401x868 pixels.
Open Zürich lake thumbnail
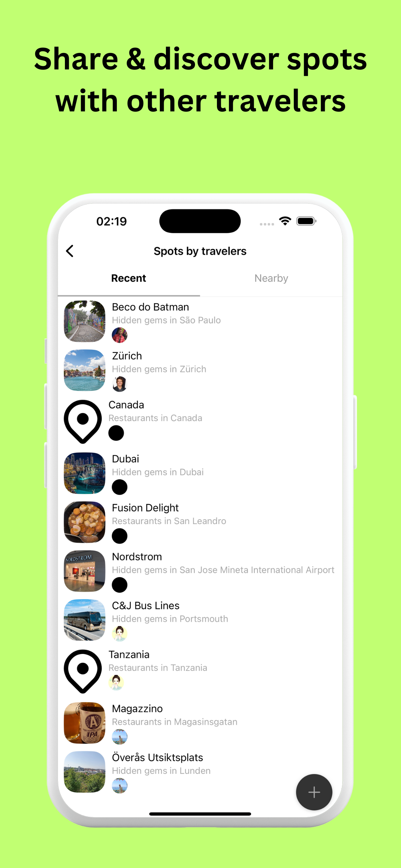[85, 370]
